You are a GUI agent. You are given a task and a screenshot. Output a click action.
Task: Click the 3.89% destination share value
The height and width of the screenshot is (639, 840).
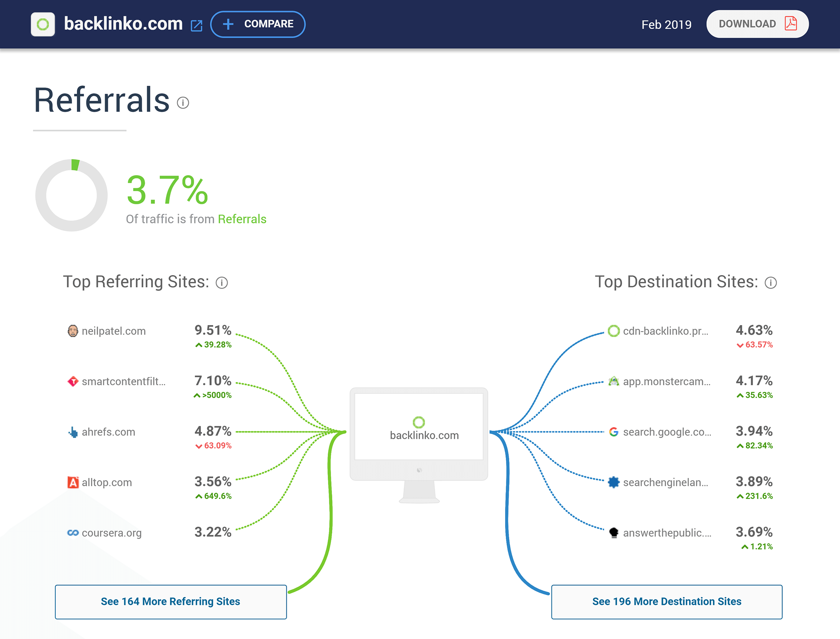pos(754,482)
